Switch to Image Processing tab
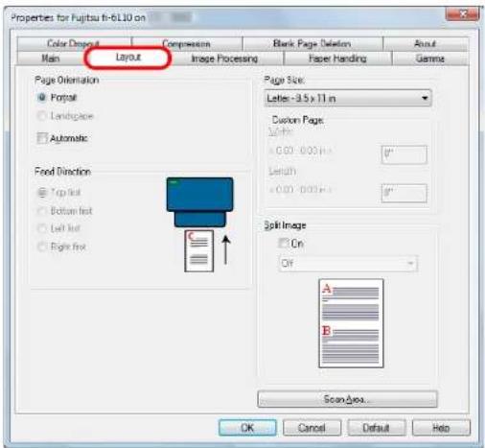Image resolution: width=485 pixels, height=448 pixels. click(224, 59)
